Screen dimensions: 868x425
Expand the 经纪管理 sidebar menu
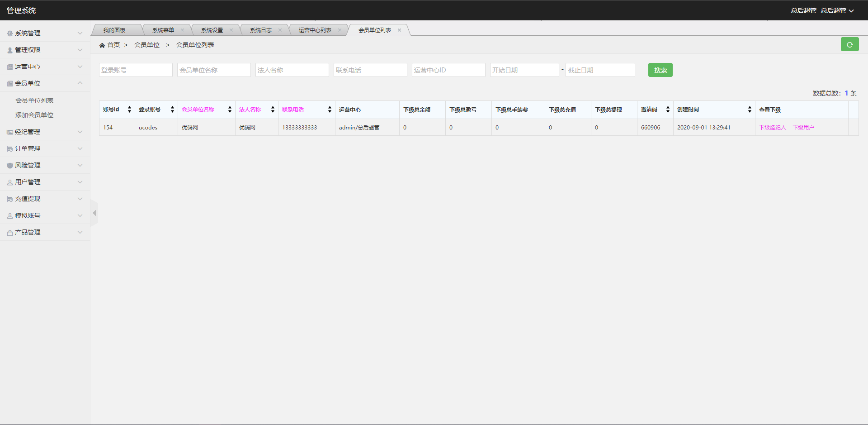44,132
